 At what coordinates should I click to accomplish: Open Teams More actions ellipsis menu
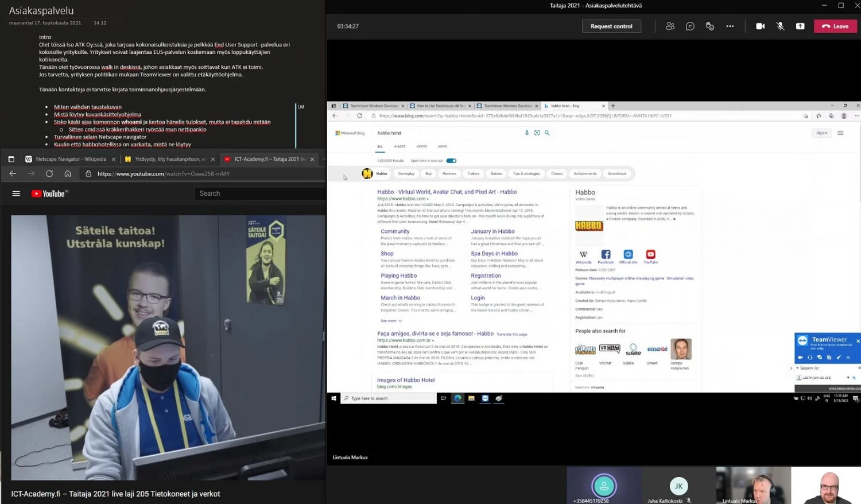(730, 26)
